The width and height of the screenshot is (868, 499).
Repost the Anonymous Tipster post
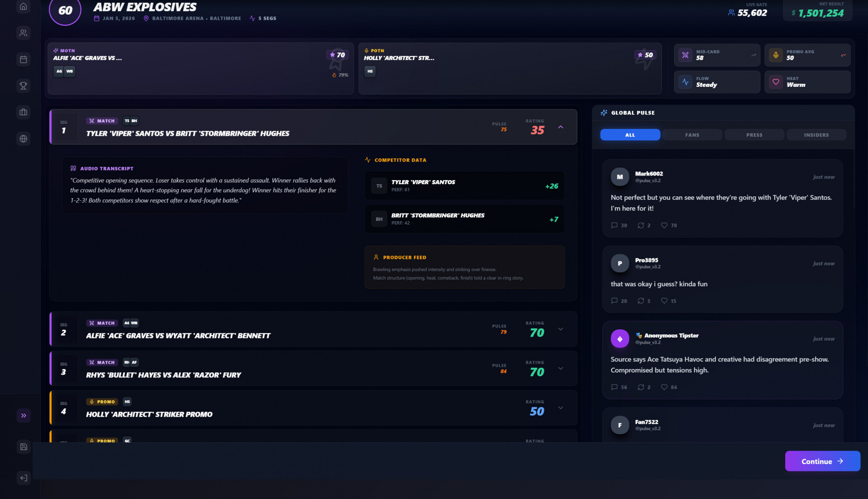pyautogui.click(x=641, y=387)
